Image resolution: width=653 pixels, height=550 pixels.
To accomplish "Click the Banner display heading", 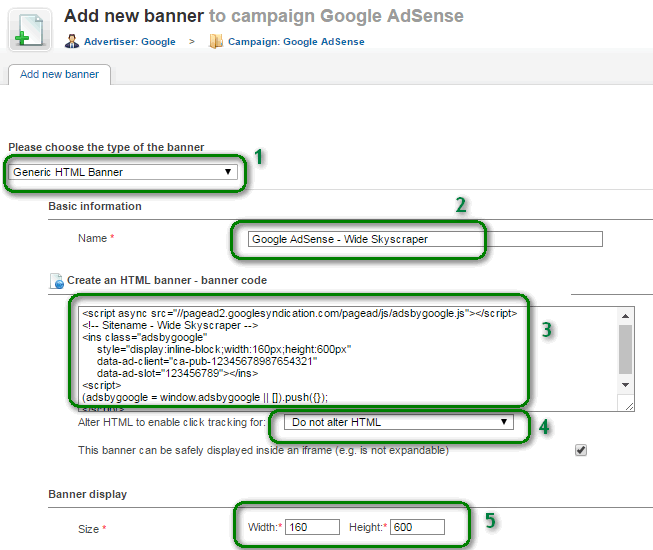I will click(x=87, y=494).
